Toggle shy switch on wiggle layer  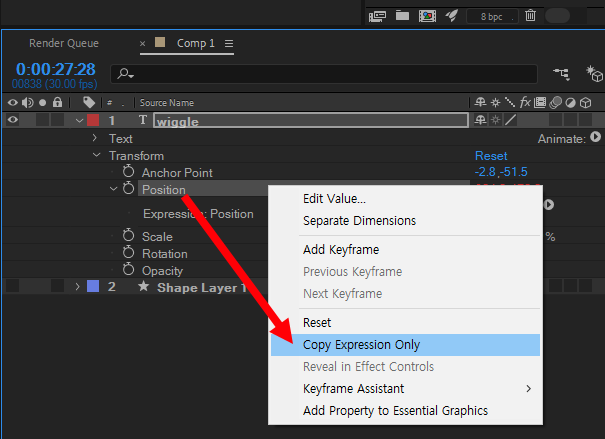pos(480,120)
